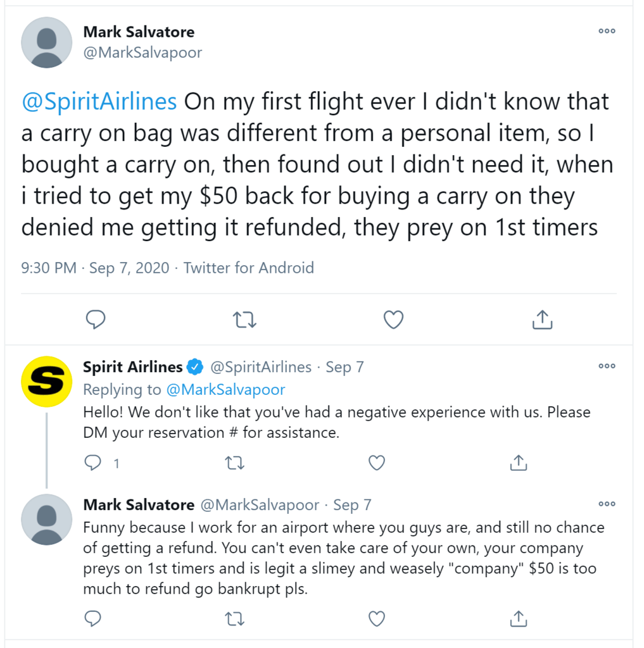Like Mark Salvatore's original tweet
The width and height of the screenshot is (644, 648).
click(393, 320)
